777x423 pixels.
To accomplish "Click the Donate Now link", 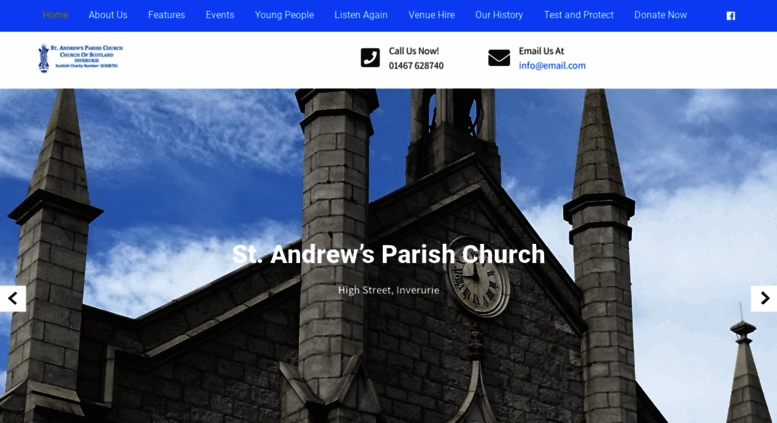I will [661, 15].
